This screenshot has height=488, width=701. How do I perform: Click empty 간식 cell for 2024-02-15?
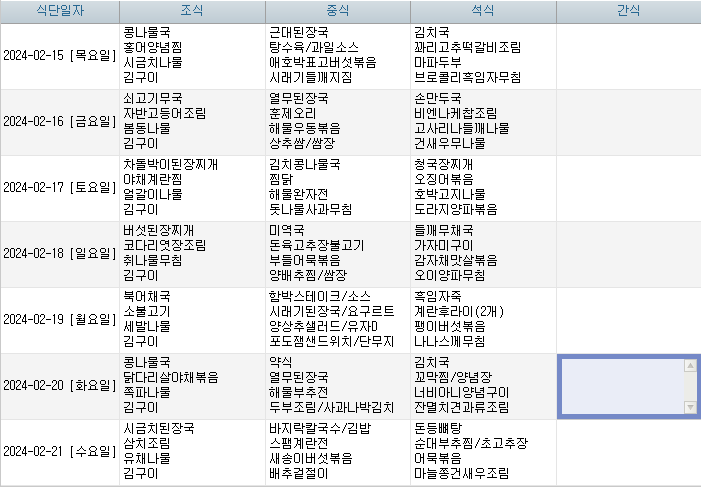click(x=629, y=56)
